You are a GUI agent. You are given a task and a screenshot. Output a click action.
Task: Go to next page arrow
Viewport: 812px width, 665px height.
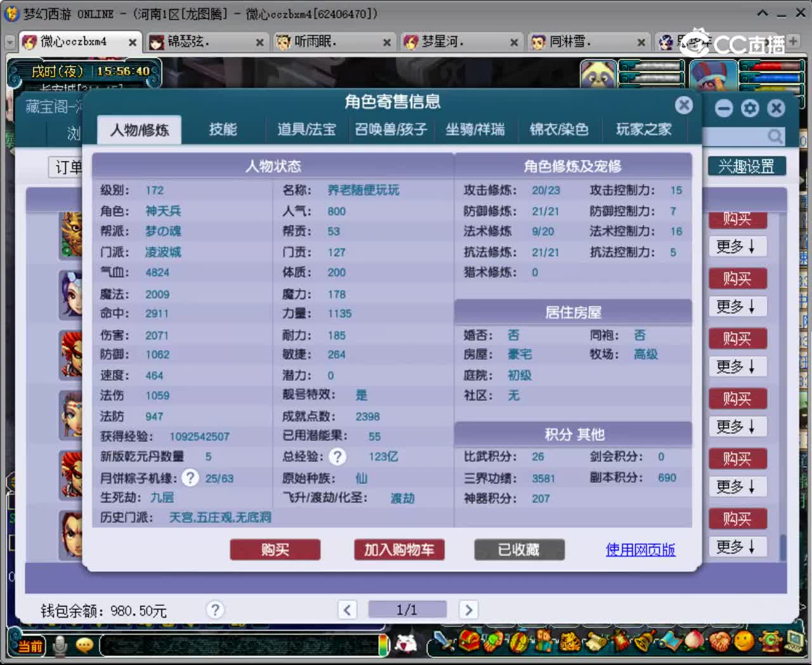(468, 610)
